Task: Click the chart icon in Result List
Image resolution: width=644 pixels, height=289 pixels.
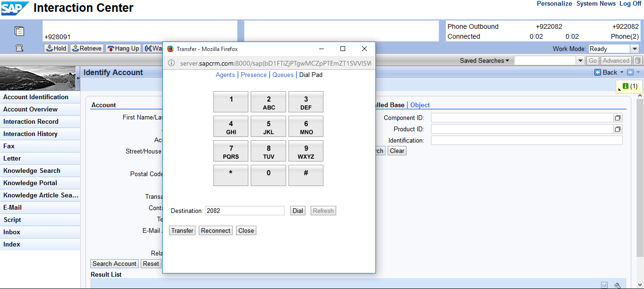Action: pyautogui.click(x=604, y=285)
